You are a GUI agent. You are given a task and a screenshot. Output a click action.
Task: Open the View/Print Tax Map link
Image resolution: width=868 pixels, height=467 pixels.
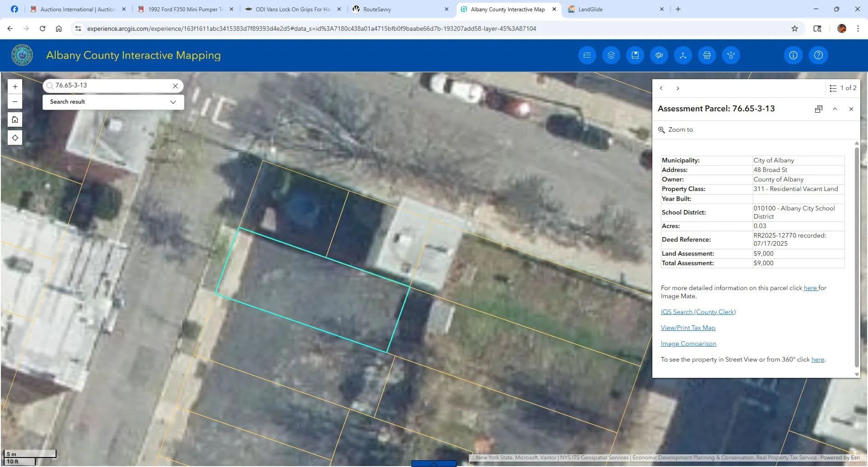[x=688, y=328]
